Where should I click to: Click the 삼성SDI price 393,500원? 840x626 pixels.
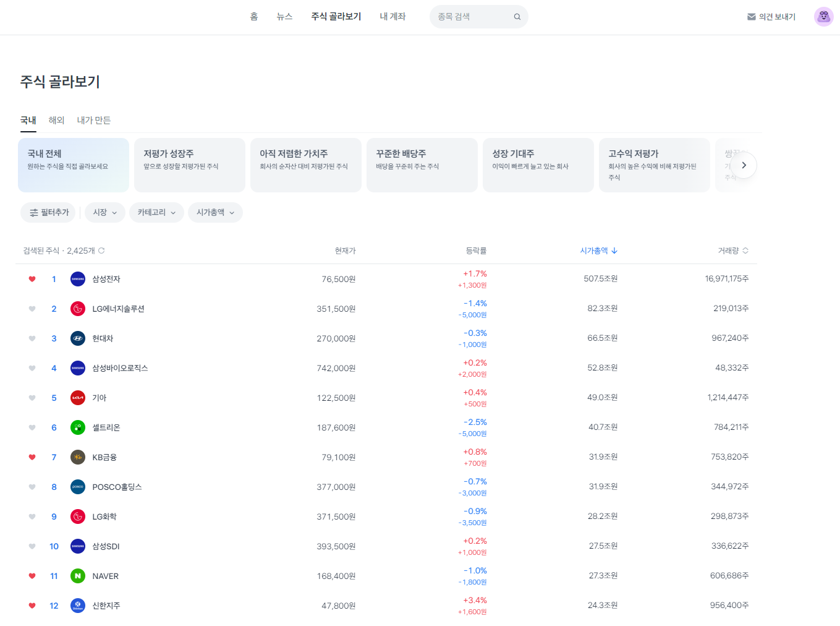336,546
